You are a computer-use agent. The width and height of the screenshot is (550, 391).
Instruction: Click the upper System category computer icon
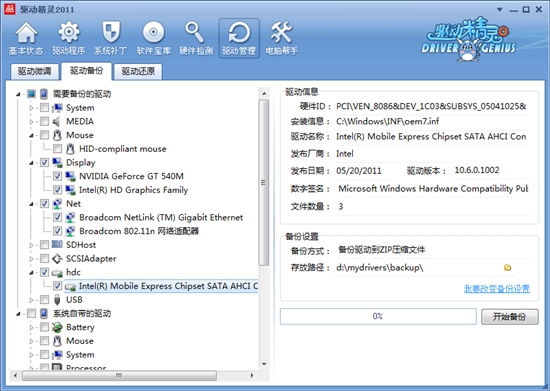57,108
